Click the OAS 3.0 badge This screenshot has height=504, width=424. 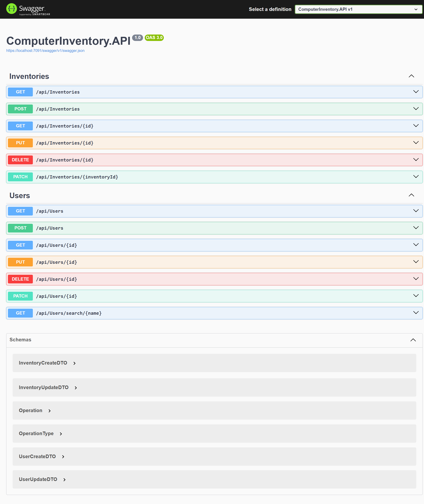click(x=154, y=38)
